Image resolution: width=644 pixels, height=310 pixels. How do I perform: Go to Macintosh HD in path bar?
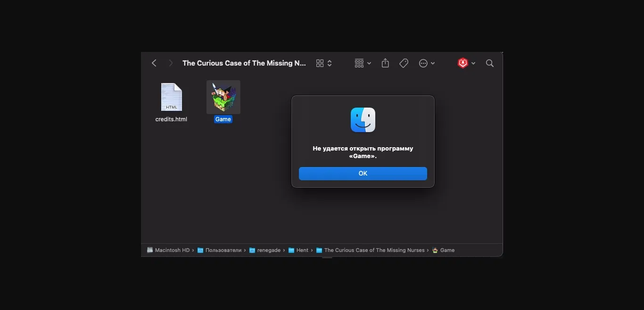[x=172, y=250]
